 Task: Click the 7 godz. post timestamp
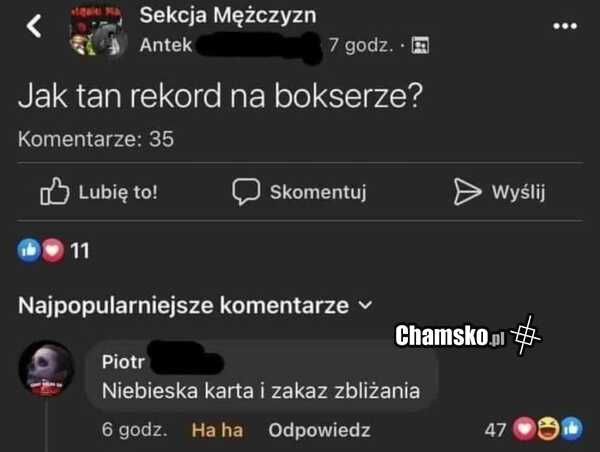(x=360, y=45)
